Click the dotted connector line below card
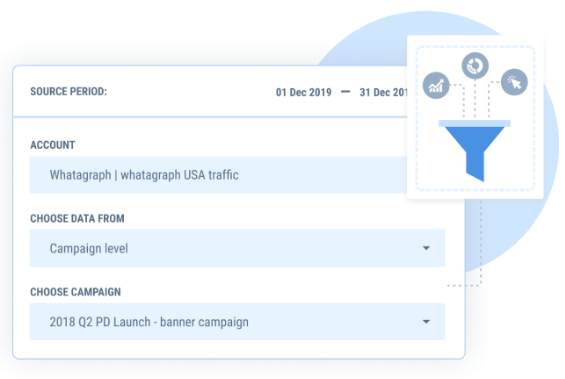 pos(481,245)
